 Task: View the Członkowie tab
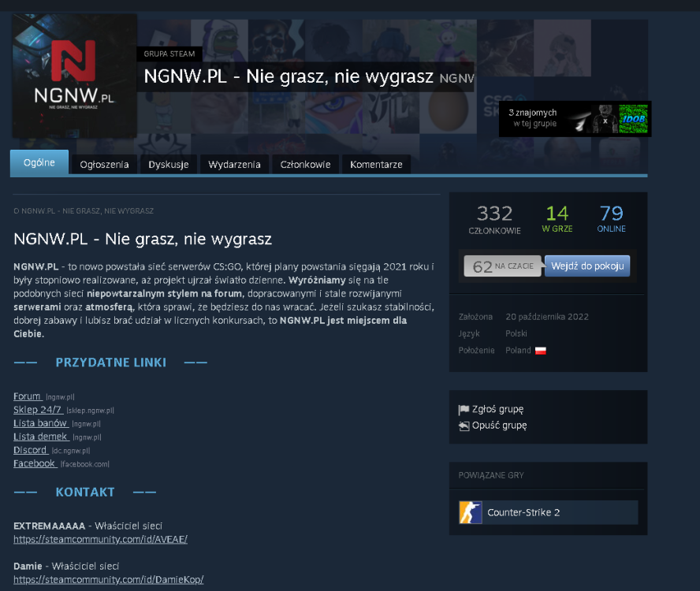point(305,164)
